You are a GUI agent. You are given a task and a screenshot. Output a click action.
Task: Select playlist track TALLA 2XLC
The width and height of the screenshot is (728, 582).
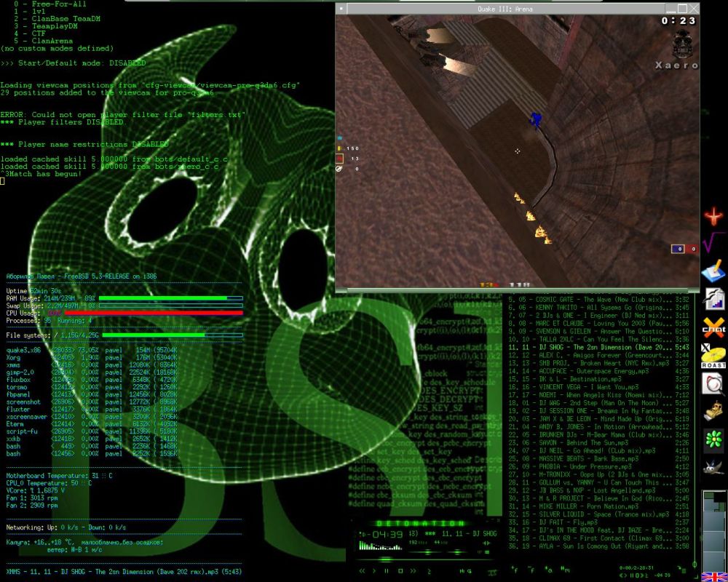(598, 339)
